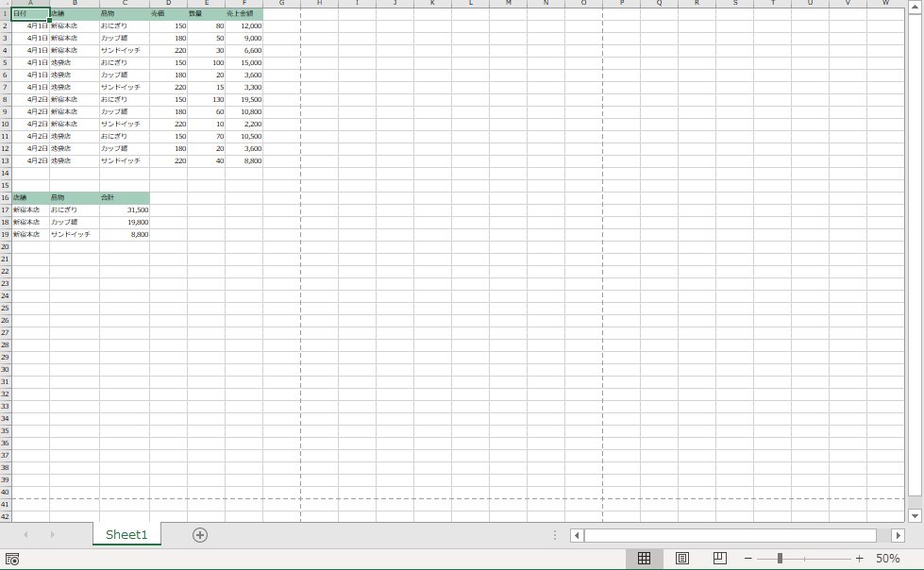924x570 pixels.
Task: Select column header F
Action: tap(244, 4)
